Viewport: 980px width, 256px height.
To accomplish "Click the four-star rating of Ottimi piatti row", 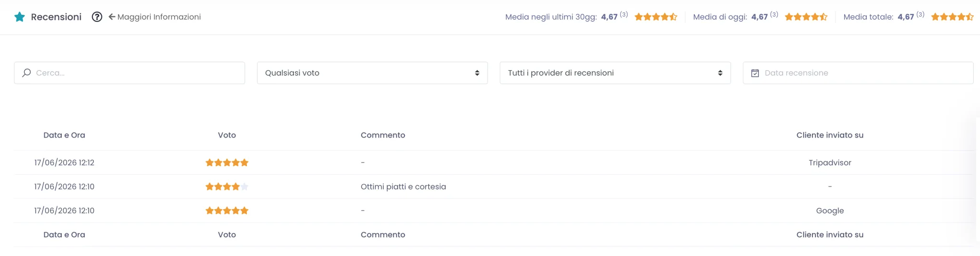I will (227, 187).
